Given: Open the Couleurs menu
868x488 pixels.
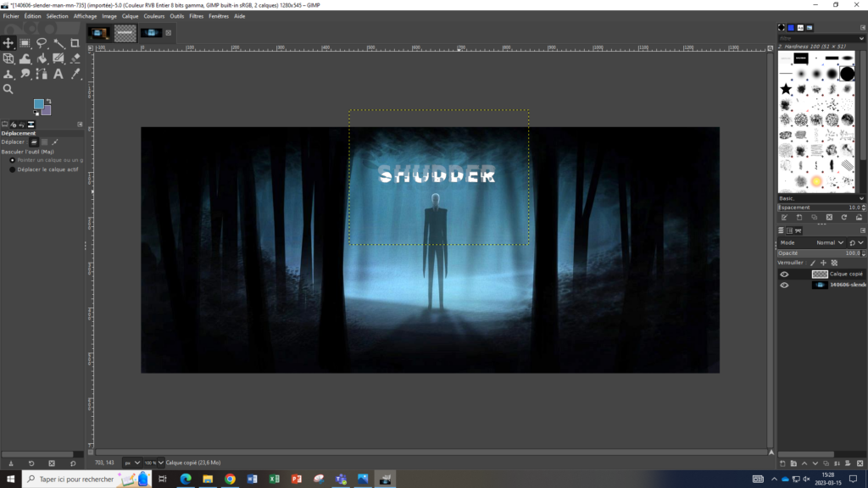Looking at the screenshot, I should (154, 17).
